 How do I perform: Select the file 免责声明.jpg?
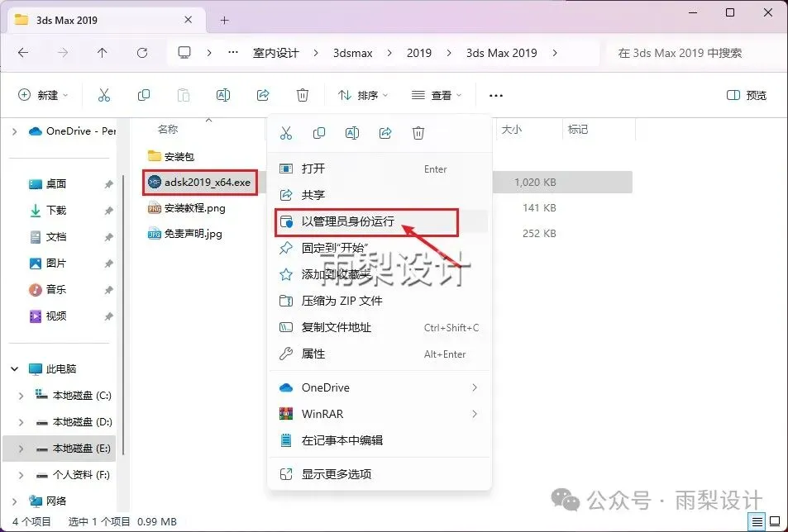pyautogui.click(x=185, y=234)
